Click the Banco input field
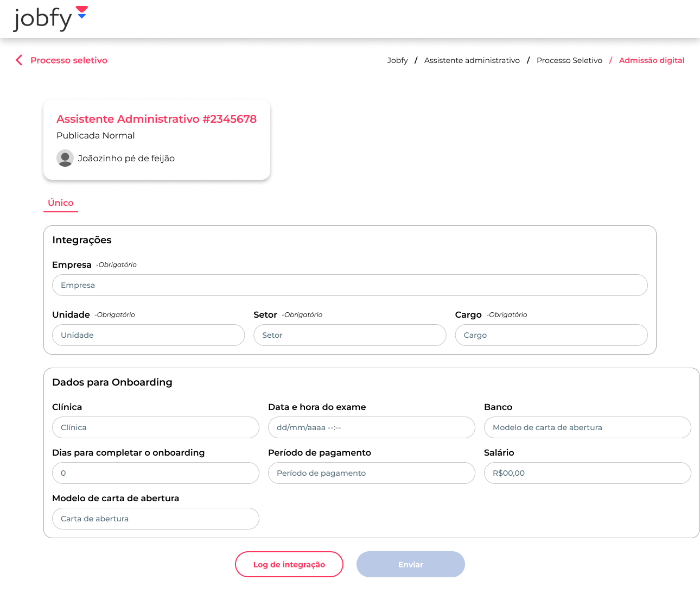700x599 pixels. coord(587,427)
